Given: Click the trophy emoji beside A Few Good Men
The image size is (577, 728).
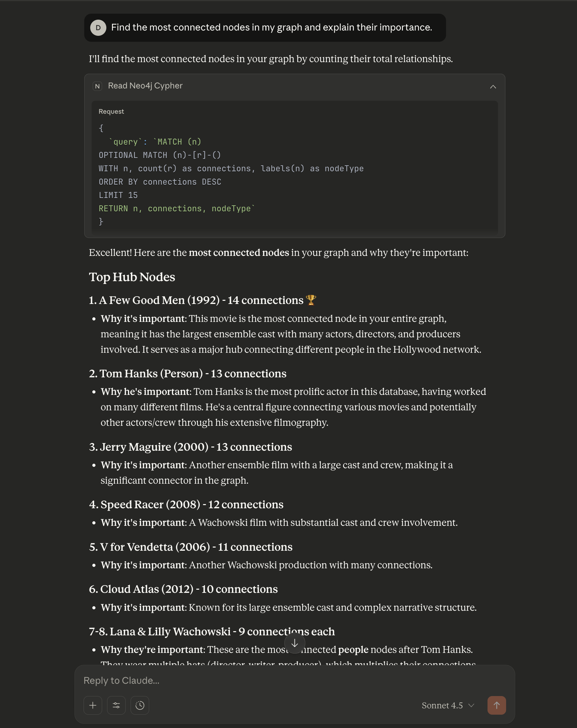Looking at the screenshot, I should (312, 300).
